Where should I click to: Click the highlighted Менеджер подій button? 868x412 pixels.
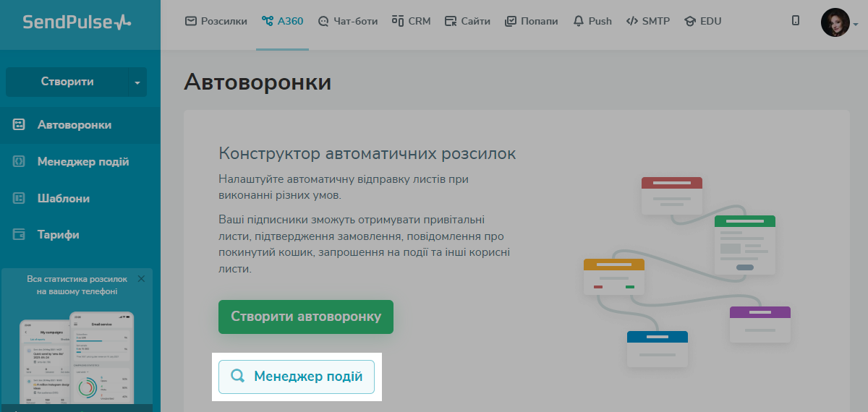[297, 377]
